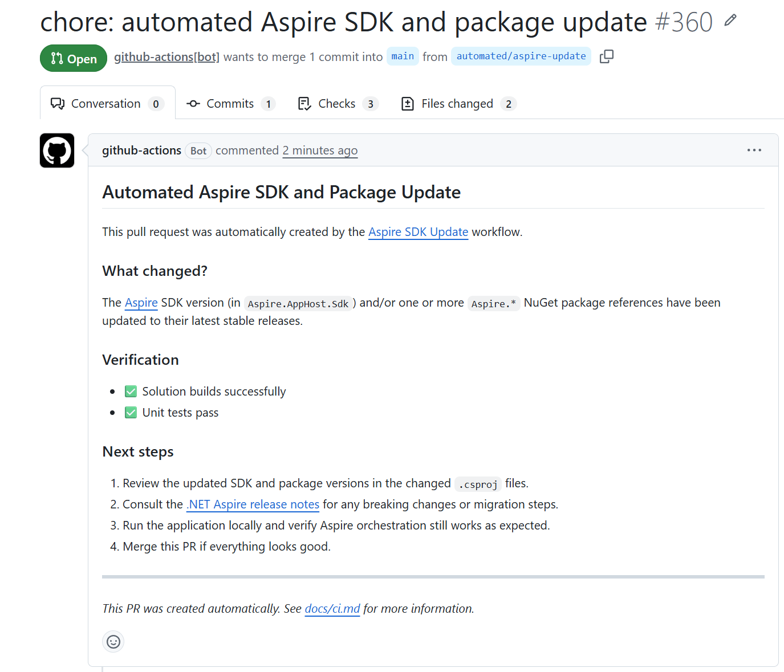Click the #360 pull request number
The width and height of the screenshot is (784, 672).
point(684,23)
